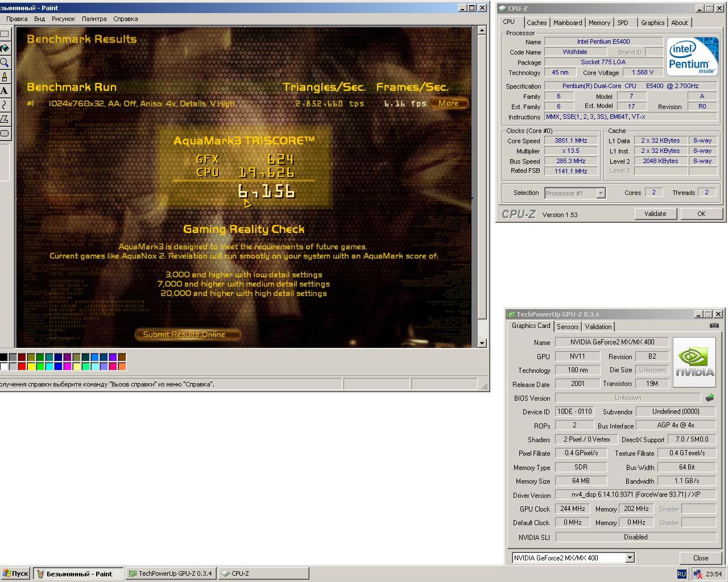This screenshot has height=582, width=728.
Task: Switch to the Caches tab in CPU-Z
Action: pos(536,23)
